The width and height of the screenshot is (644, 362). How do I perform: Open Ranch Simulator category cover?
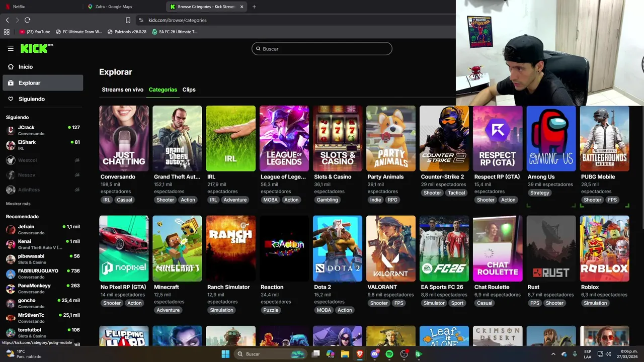click(x=230, y=248)
